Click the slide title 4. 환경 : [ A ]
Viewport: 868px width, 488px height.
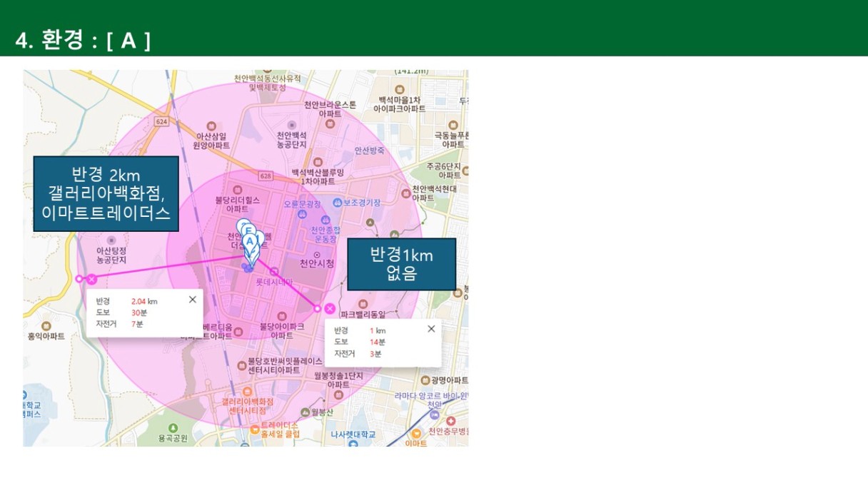click(83, 41)
